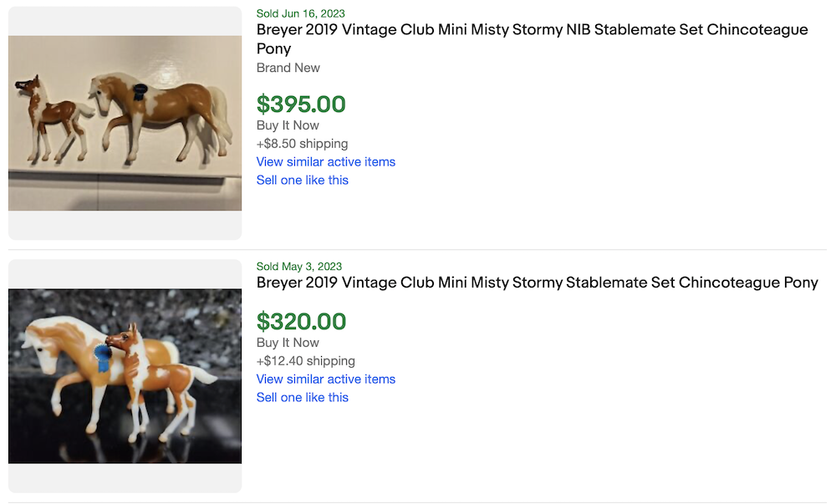Click Sell one like this under $395.00 listing
The image size is (836, 504).
(302, 181)
